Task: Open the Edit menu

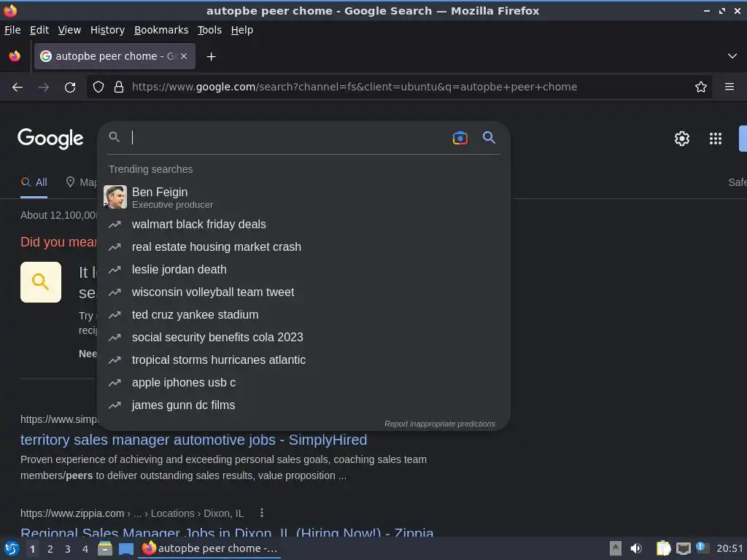Action: point(39,30)
